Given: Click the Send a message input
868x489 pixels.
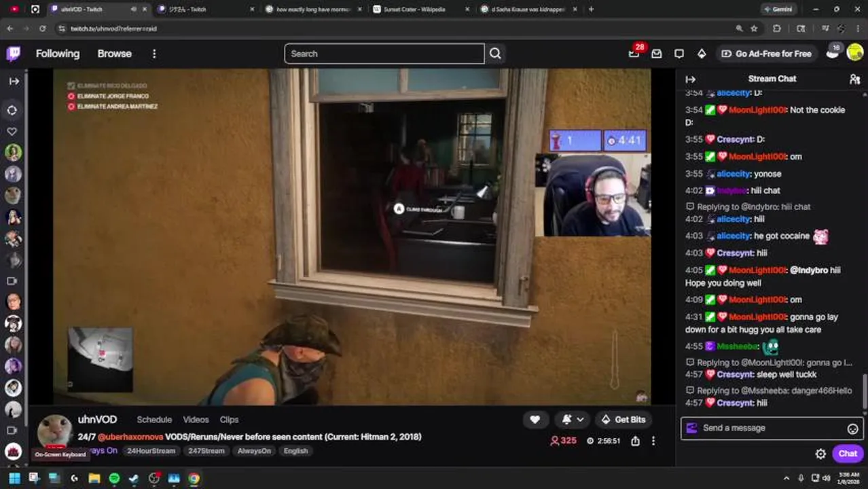Looking at the screenshot, I should 772,428.
